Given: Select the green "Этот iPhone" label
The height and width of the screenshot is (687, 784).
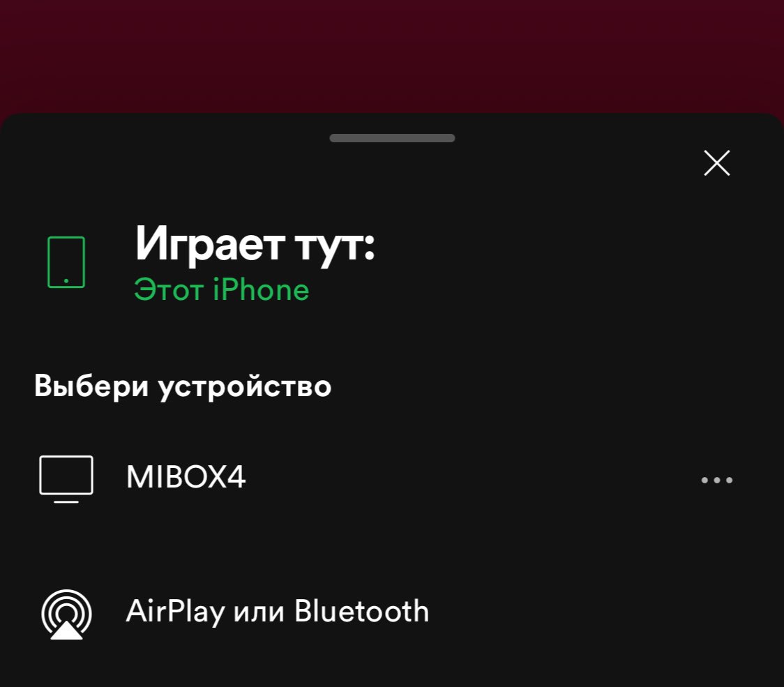Looking at the screenshot, I should click(222, 289).
